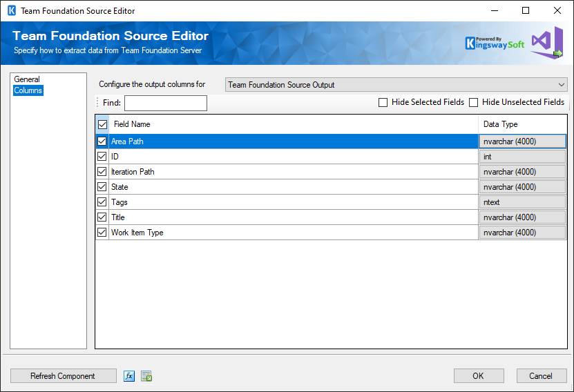
Task: Enable Hide Unselected Fields option
Action: tap(473, 102)
